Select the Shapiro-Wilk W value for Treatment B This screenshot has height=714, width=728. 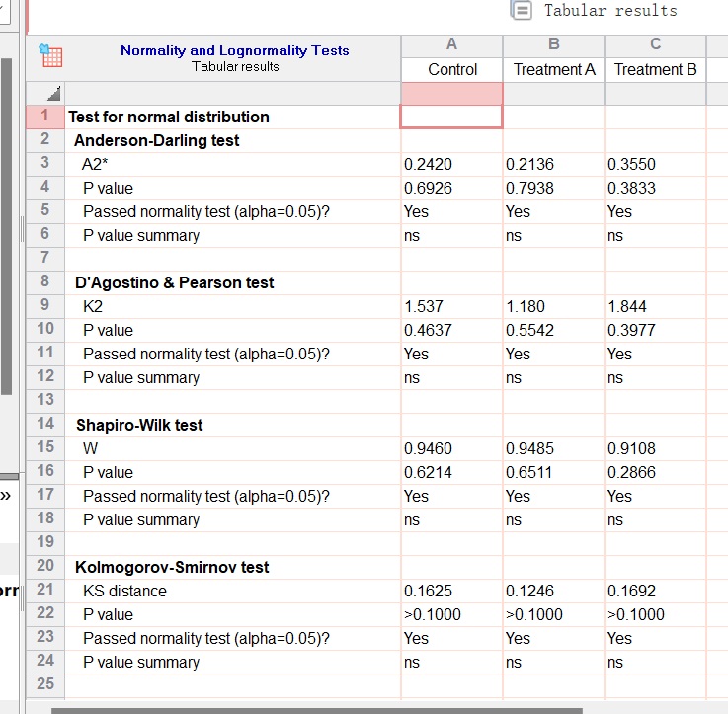(x=631, y=448)
